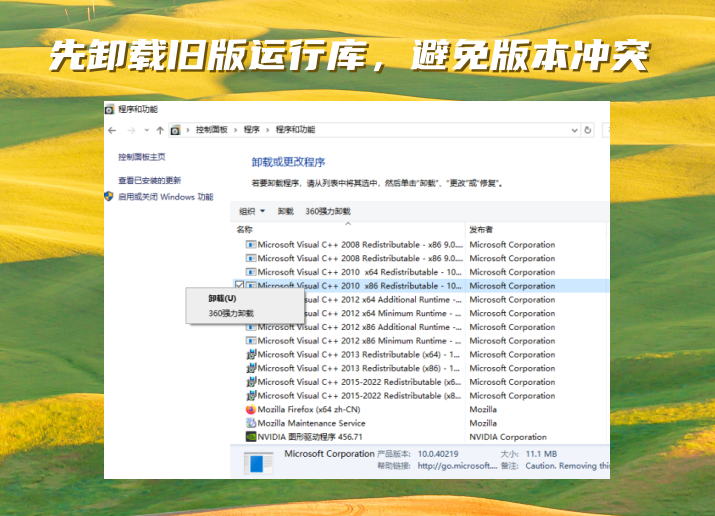Click NVIDIA Corporation publisher cell
The height and width of the screenshot is (516, 715).
(508, 437)
